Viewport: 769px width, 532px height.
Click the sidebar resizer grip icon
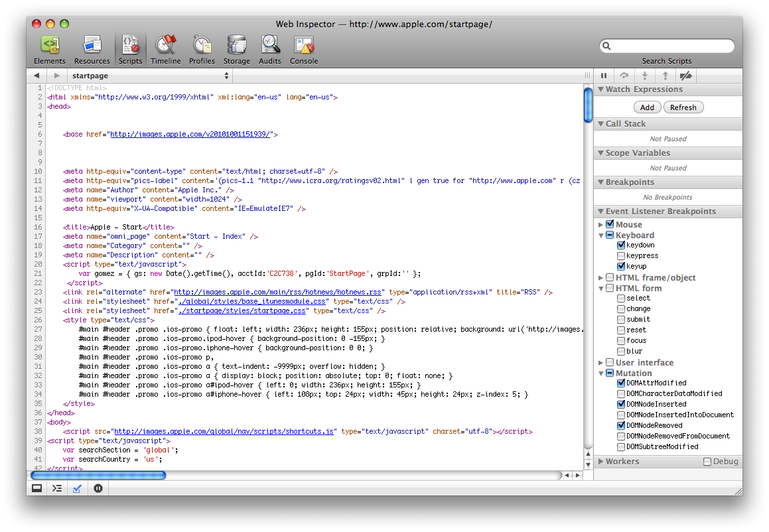[x=587, y=76]
